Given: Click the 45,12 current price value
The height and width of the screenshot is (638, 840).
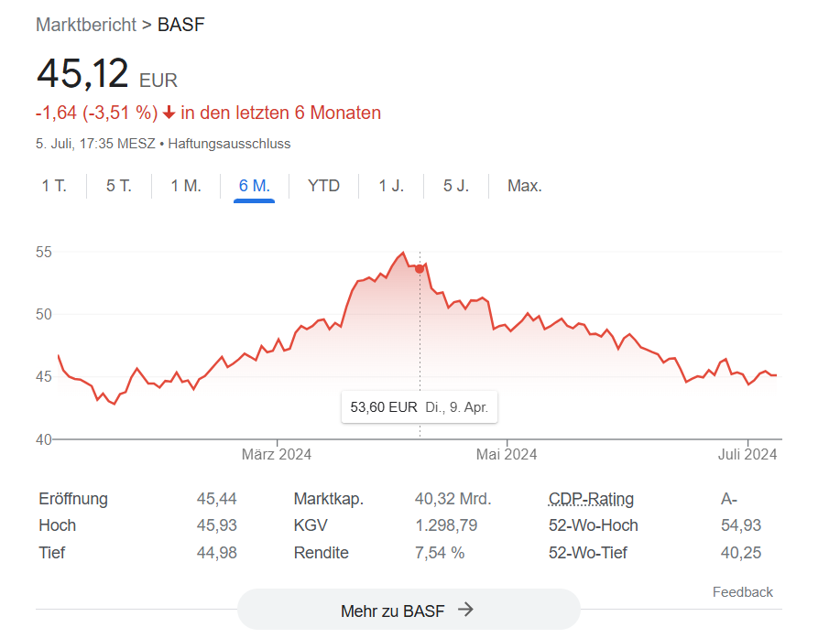Looking at the screenshot, I should [x=82, y=73].
